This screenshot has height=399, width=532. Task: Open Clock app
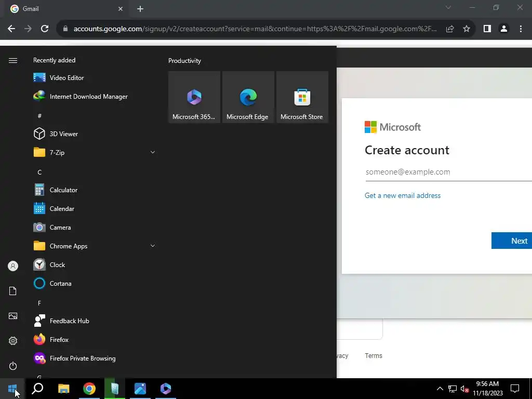95,264
